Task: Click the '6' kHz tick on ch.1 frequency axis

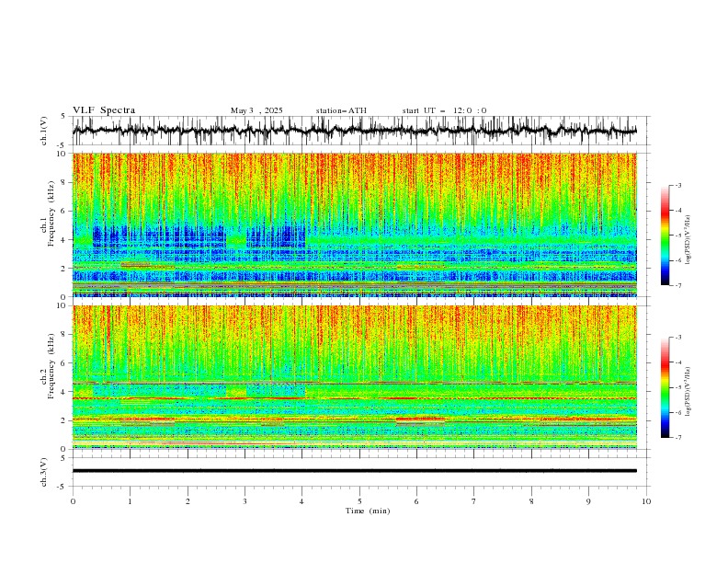Action: 64,212
